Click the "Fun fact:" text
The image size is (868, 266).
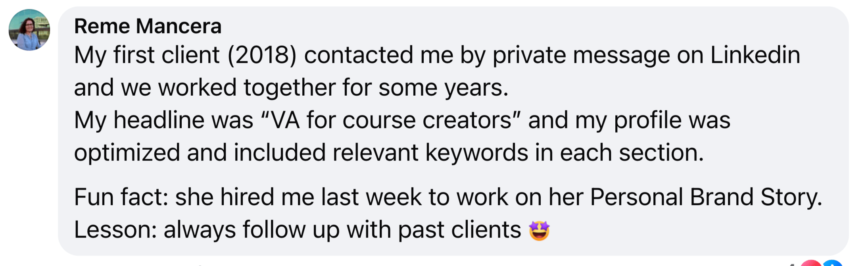pos(121,197)
